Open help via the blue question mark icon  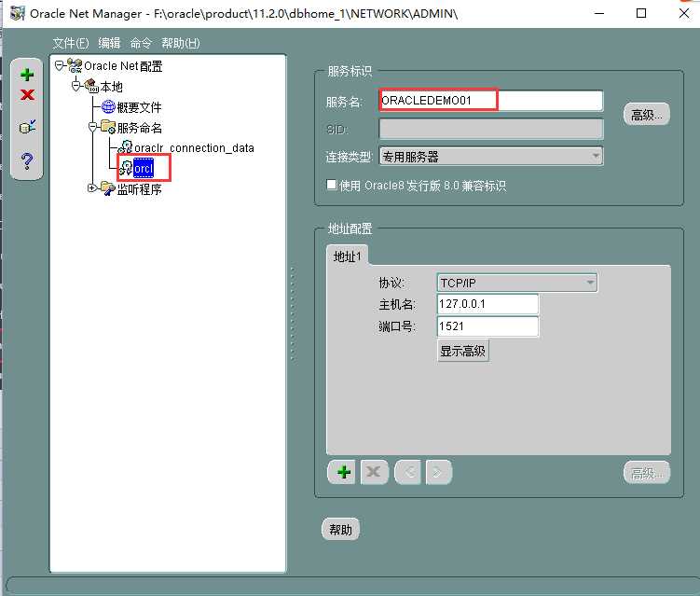coord(27,159)
